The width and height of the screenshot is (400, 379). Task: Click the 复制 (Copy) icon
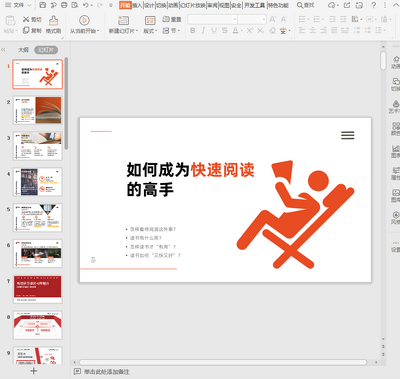coord(26,31)
